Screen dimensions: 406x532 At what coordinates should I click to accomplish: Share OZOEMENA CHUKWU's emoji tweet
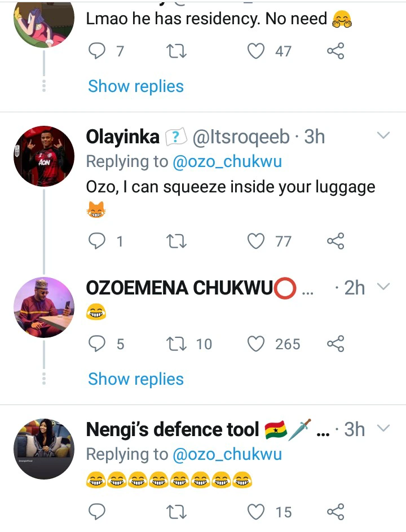[336, 344]
